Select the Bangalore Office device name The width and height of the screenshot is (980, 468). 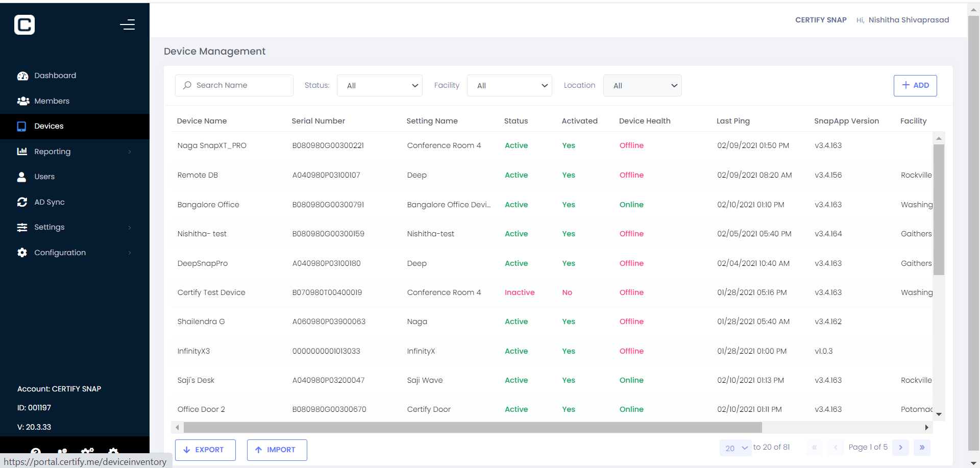point(208,205)
